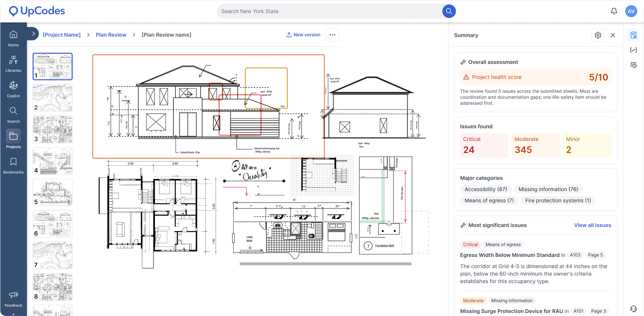Select Fire protection systems (1) chip
644x316 pixels.
(x=558, y=200)
